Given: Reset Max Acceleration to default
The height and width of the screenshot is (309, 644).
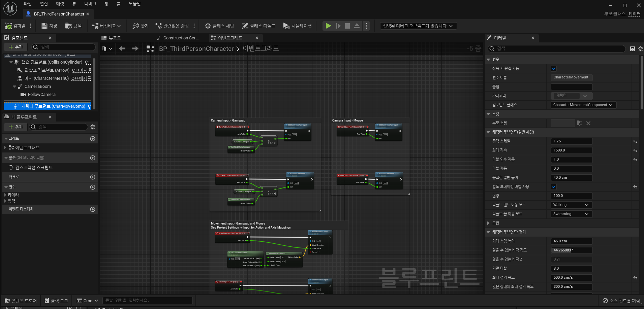Looking at the screenshot, I should pos(635,150).
